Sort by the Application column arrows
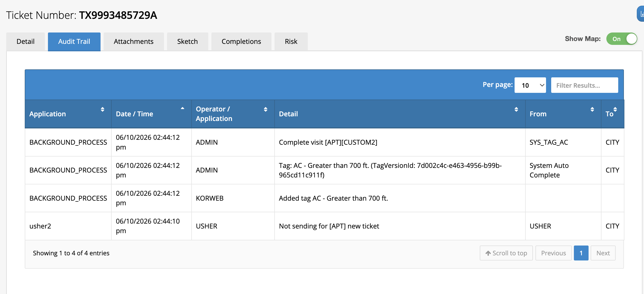The width and height of the screenshot is (644, 294). (102, 109)
